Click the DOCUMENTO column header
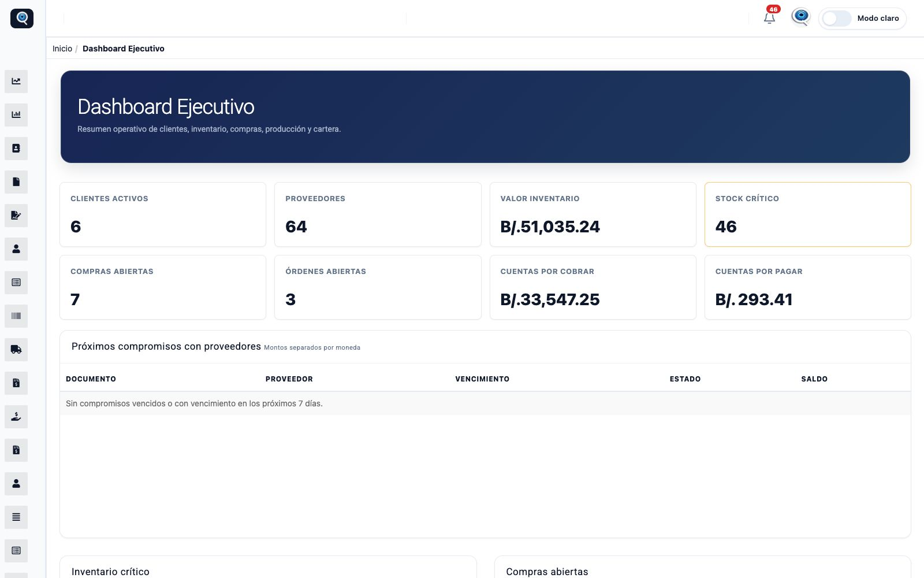 (91, 379)
